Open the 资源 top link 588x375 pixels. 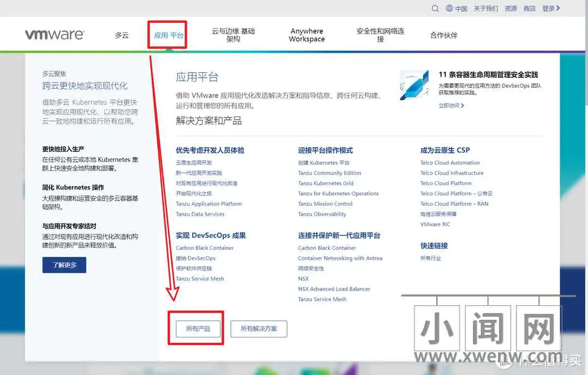point(510,8)
